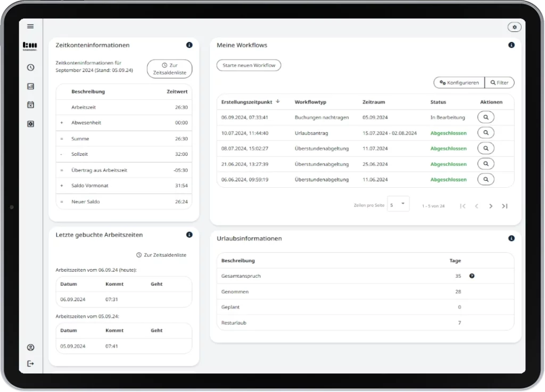545x392 pixels.
Task: Open Zur Zeitsaldenliste link under Letzte gebuchte Arbeitszeiten
Action: [x=161, y=255]
